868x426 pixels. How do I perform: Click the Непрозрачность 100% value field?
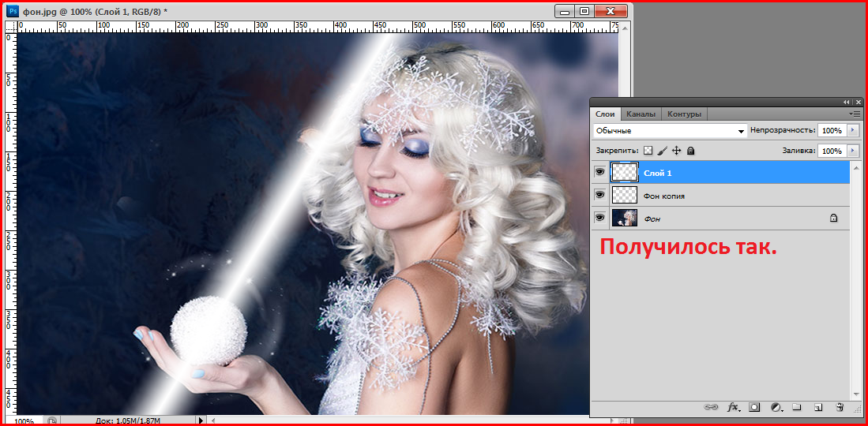point(832,131)
